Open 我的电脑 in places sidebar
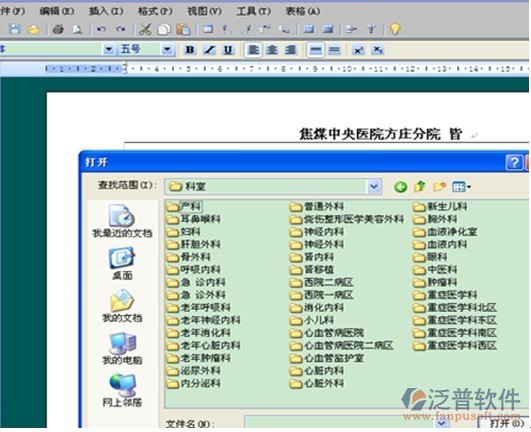 pos(122,348)
